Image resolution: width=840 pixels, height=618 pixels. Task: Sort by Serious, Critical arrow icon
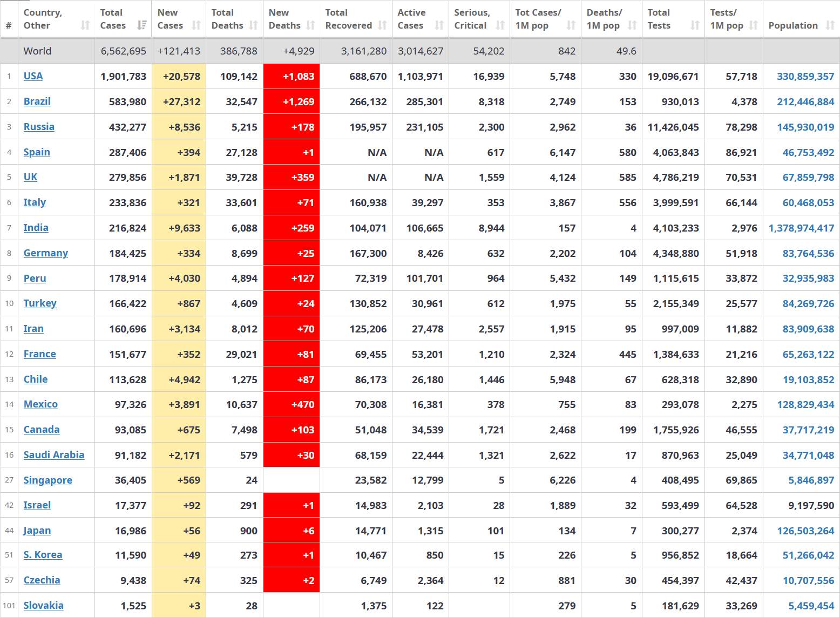point(500,25)
